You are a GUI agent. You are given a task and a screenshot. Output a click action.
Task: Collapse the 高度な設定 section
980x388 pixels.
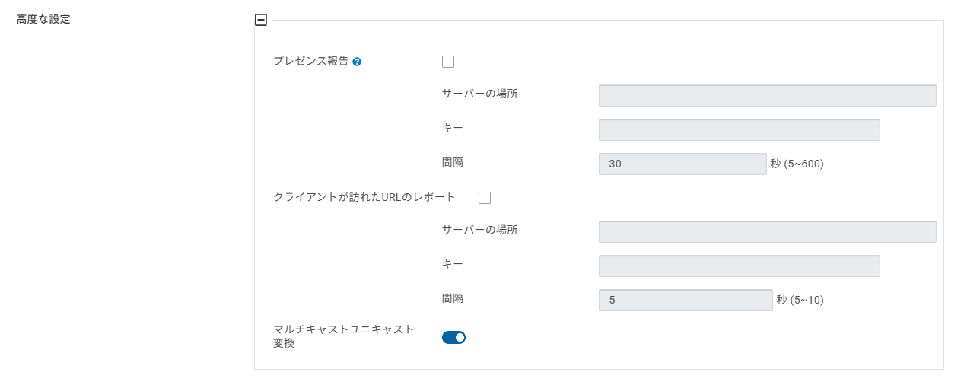pos(261,21)
